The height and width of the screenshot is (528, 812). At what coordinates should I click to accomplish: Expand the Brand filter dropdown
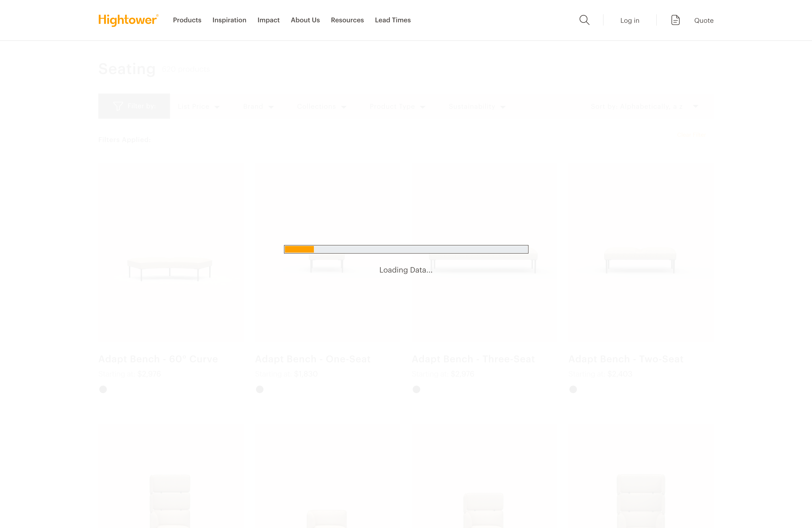(259, 106)
